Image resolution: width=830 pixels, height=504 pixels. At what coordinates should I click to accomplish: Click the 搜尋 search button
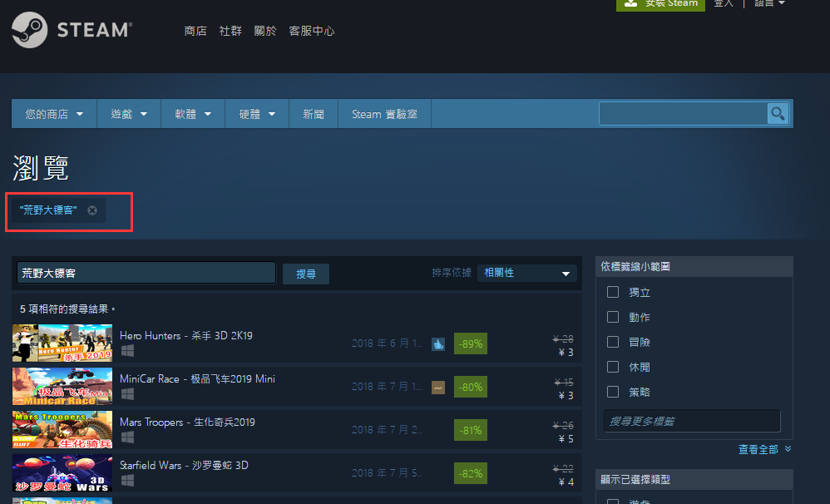(x=306, y=274)
